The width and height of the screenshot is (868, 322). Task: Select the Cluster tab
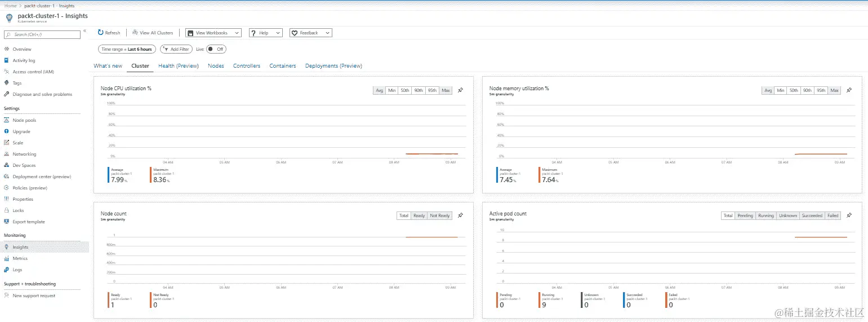click(x=140, y=66)
